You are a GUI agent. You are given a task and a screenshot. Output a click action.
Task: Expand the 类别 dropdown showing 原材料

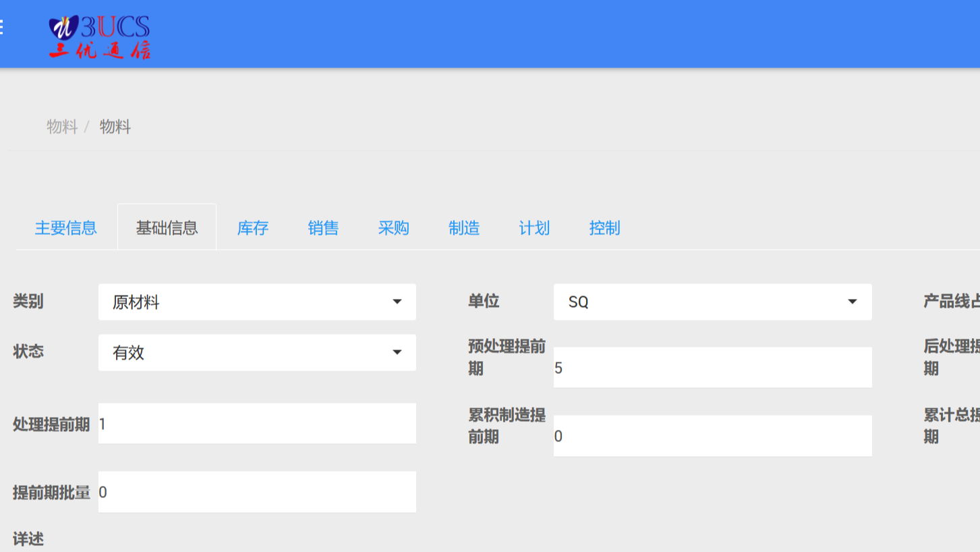pos(257,302)
